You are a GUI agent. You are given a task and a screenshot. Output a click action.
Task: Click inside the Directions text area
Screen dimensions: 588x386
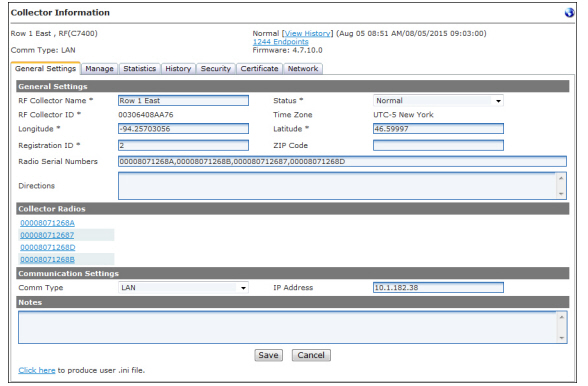[x=338, y=186]
